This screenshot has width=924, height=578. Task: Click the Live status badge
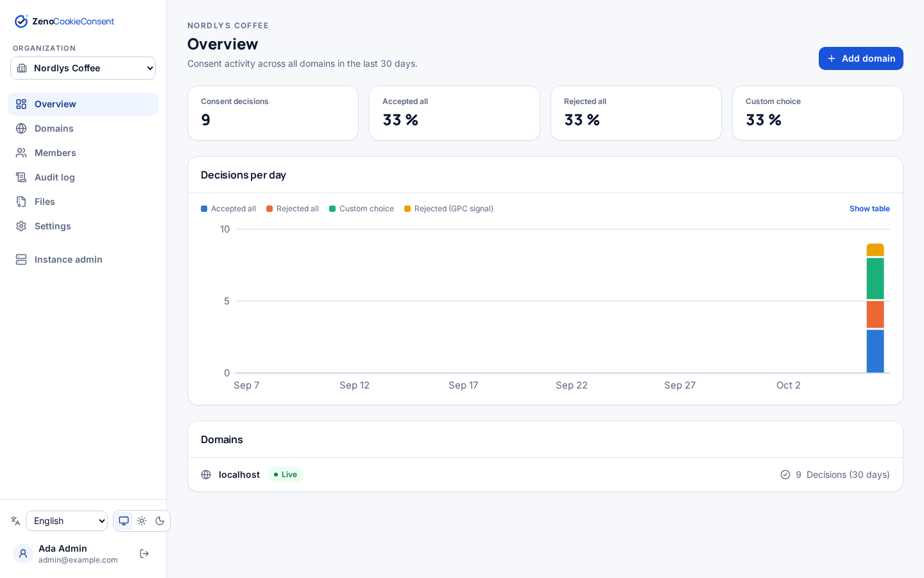tap(286, 475)
